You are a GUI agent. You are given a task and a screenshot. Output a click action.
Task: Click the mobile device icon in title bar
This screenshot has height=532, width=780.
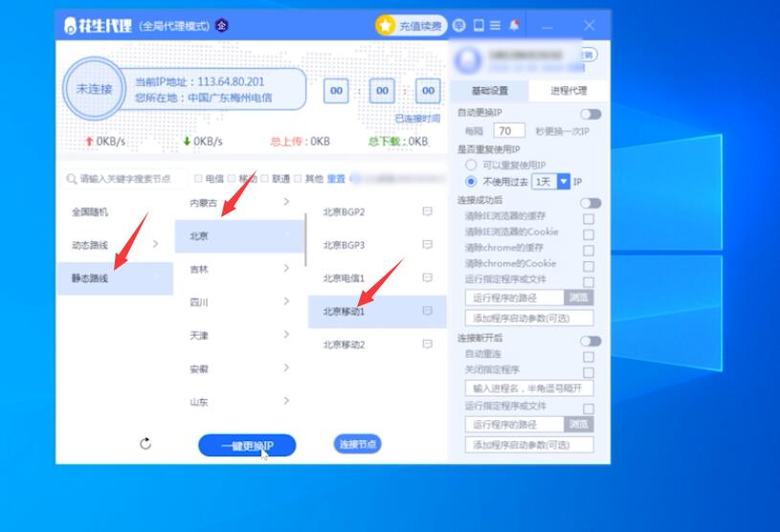(478, 26)
